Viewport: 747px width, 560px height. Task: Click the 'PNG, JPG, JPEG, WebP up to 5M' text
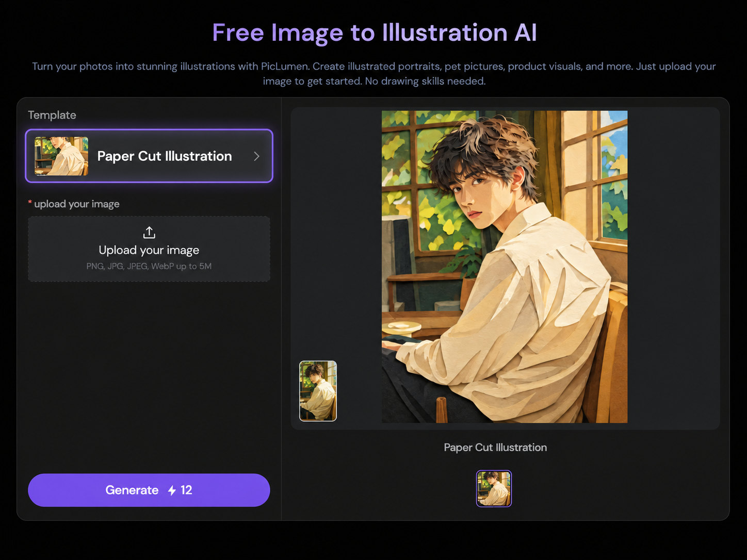[149, 266]
